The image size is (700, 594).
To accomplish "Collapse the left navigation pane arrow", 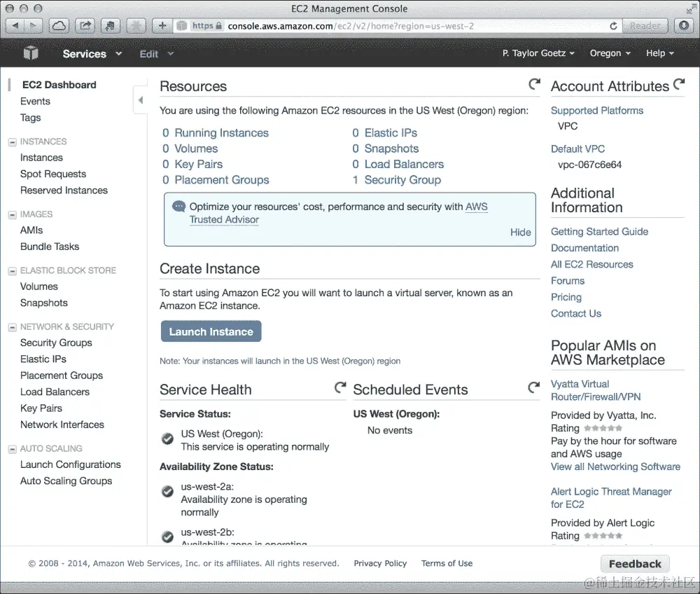I will click(140, 100).
